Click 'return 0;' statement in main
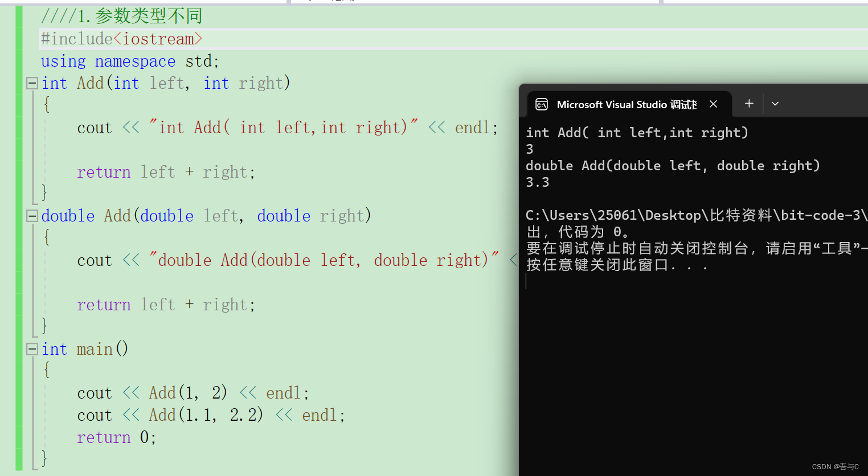The width and height of the screenshot is (868, 476). (116, 437)
